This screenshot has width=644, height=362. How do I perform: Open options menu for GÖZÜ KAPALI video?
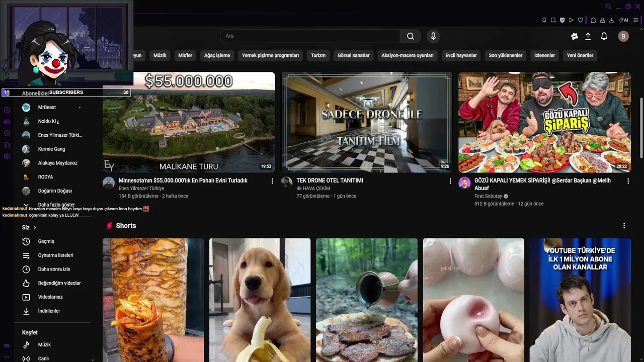coord(628,181)
